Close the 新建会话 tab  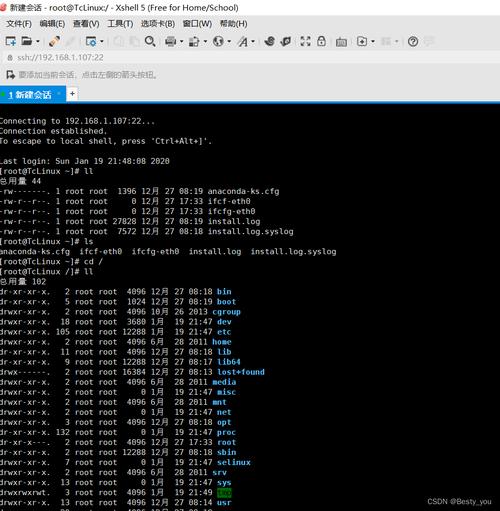[x=60, y=94]
